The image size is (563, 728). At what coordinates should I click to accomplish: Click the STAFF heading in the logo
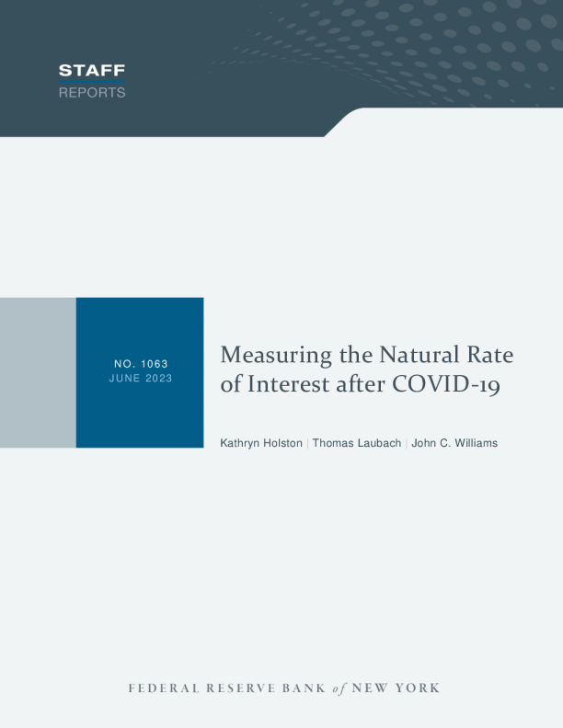point(92,71)
